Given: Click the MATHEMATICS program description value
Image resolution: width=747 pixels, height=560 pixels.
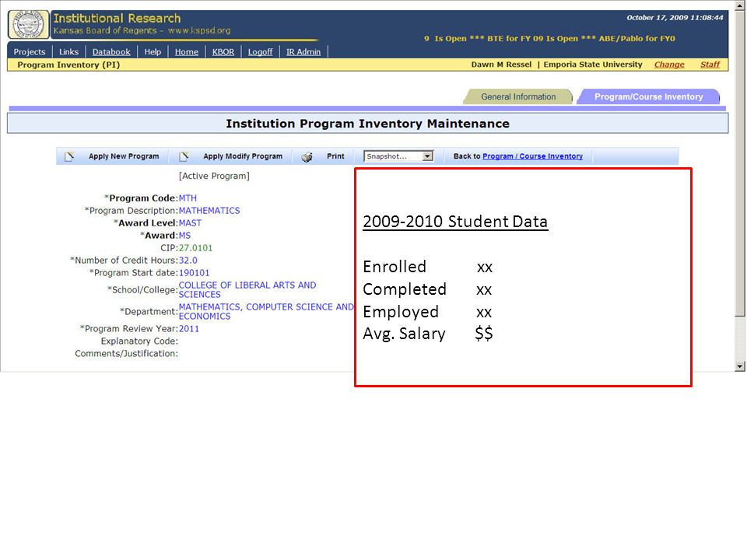Looking at the screenshot, I should pyautogui.click(x=209, y=211).
